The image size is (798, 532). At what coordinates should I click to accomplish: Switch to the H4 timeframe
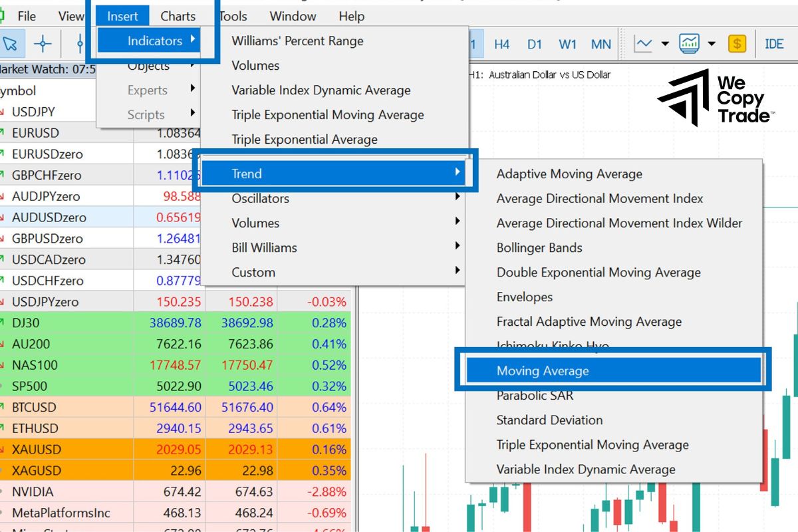(501, 44)
